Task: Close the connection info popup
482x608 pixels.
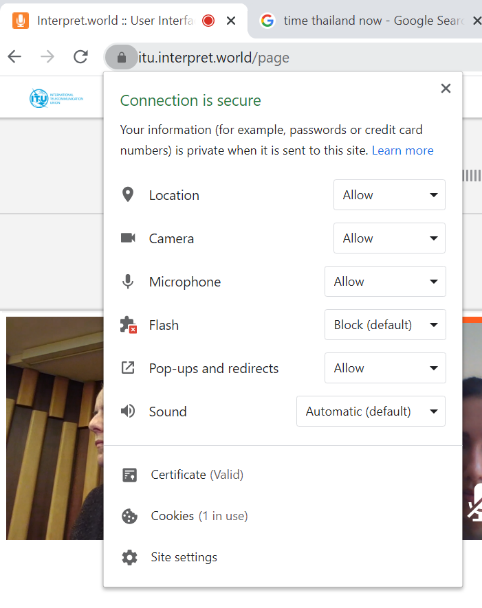Action: (x=446, y=88)
